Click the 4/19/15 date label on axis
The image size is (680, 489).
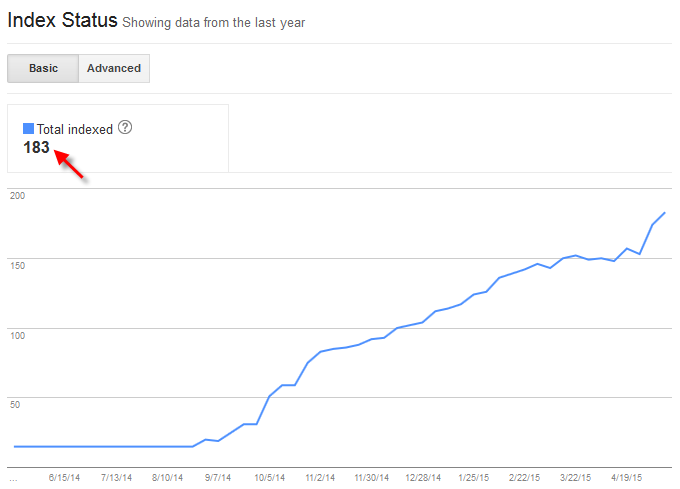coord(628,478)
